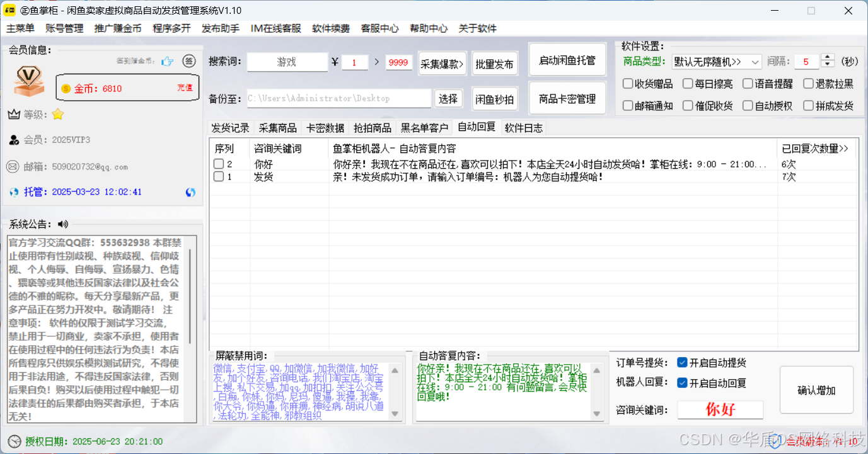This screenshot has height=454, width=868.
Task: Open the 商品类型 dropdown
Action: tap(716, 62)
